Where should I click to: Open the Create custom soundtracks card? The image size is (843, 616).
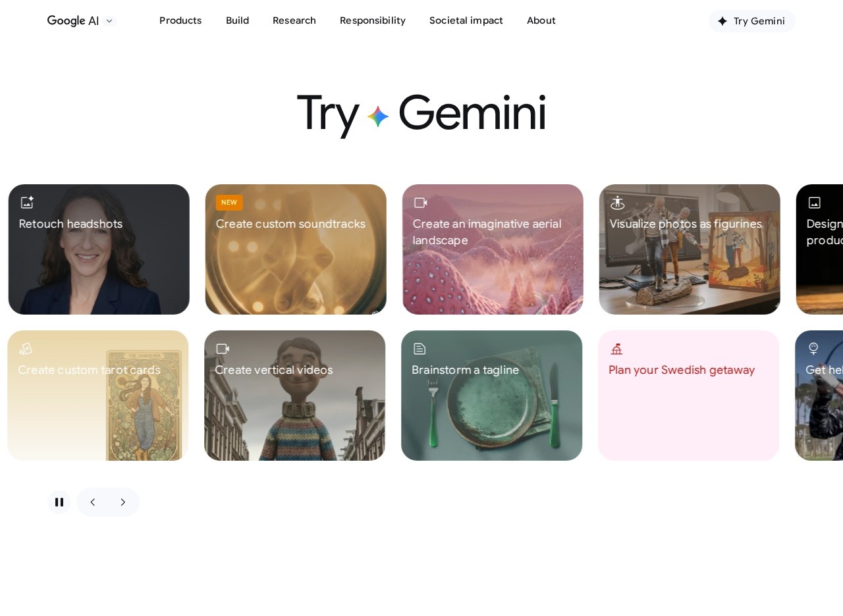coord(296,249)
